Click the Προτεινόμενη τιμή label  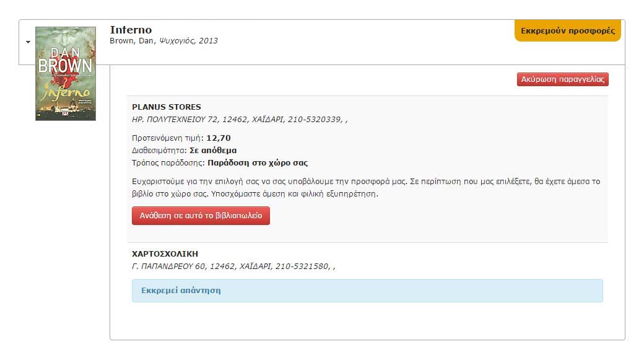[167, 138]
